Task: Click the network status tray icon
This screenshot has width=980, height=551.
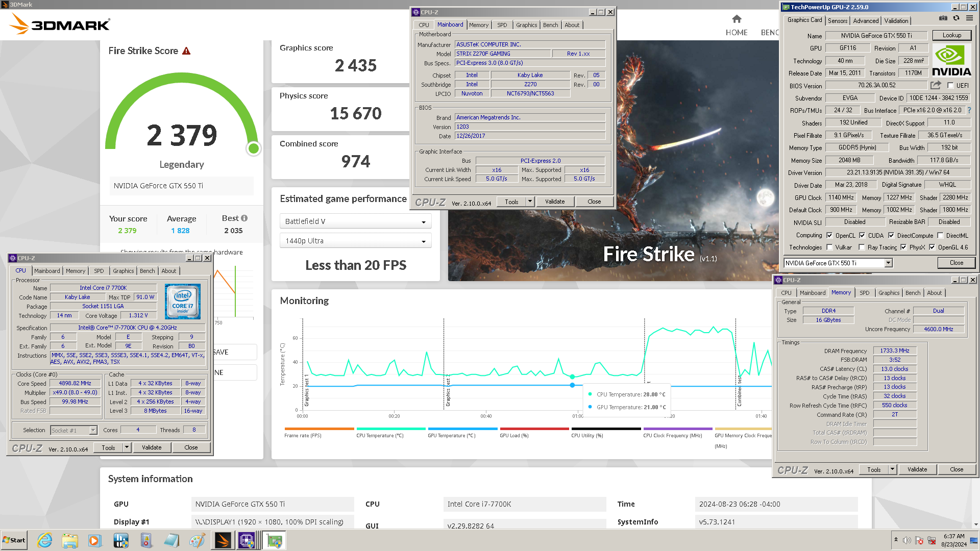Action: point(932,540)
